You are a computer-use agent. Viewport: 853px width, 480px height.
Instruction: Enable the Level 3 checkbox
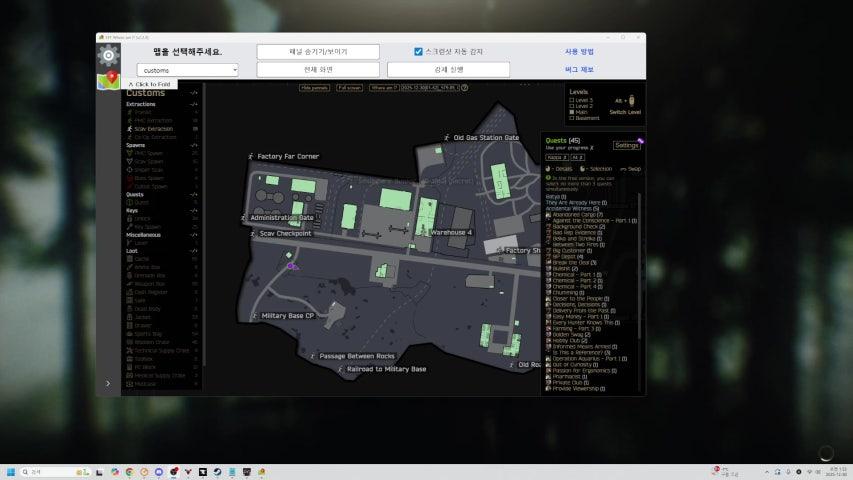click(x=571, y=100)
